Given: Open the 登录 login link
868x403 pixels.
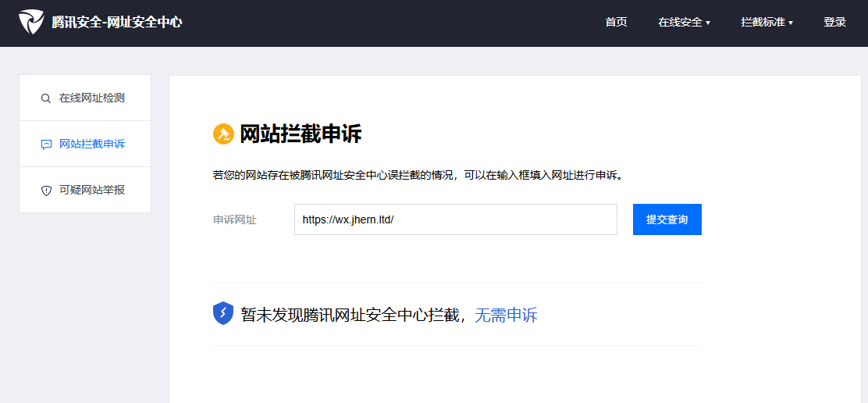Looking at the screenshot, I should [834, 22].
